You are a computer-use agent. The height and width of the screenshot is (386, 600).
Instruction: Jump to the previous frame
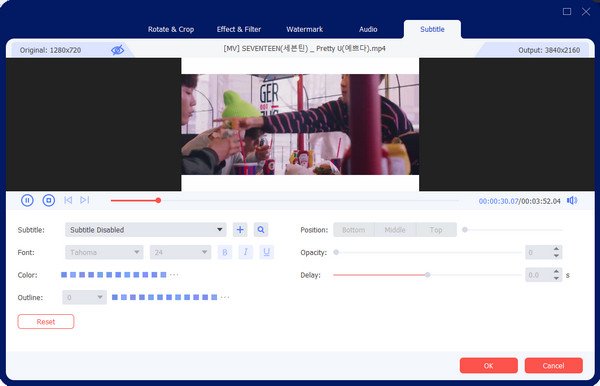(x=68, y=200)
